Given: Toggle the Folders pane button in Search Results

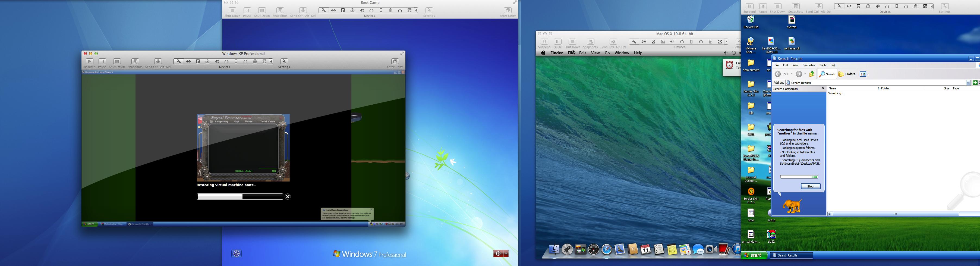Looking at the screenshot, I should click(847, 74).
